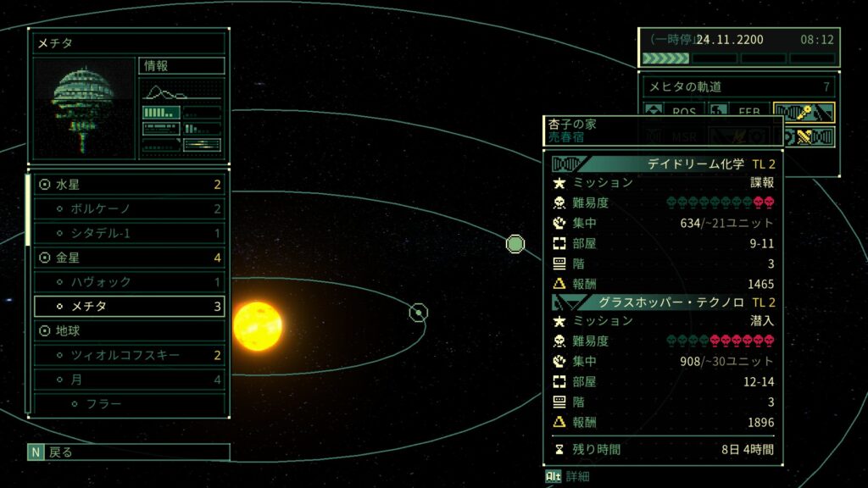
Task: Click the hourglass icon beside 残り時間
Action: 559,449
